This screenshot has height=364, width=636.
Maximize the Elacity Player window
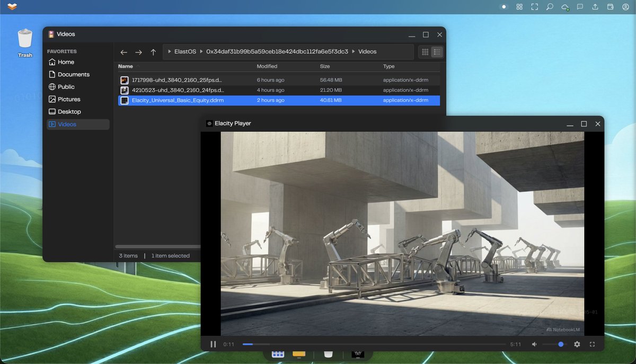click(584, 124)
